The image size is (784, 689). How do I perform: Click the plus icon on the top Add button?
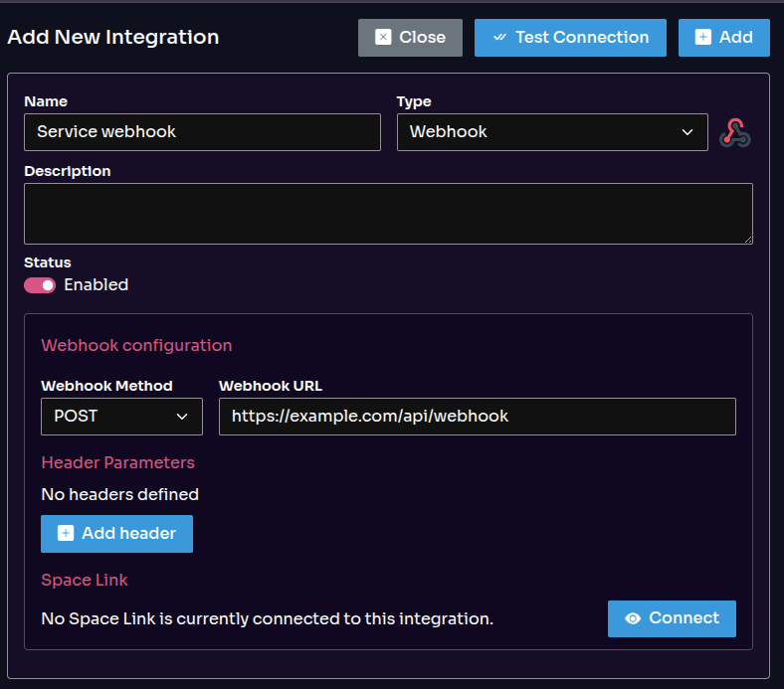[x=703, y=38]
